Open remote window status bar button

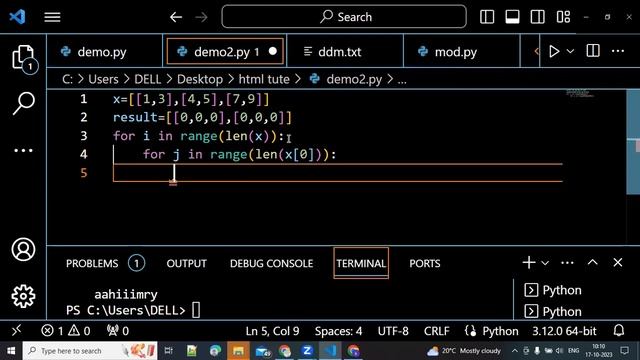(x=16, y=330)
